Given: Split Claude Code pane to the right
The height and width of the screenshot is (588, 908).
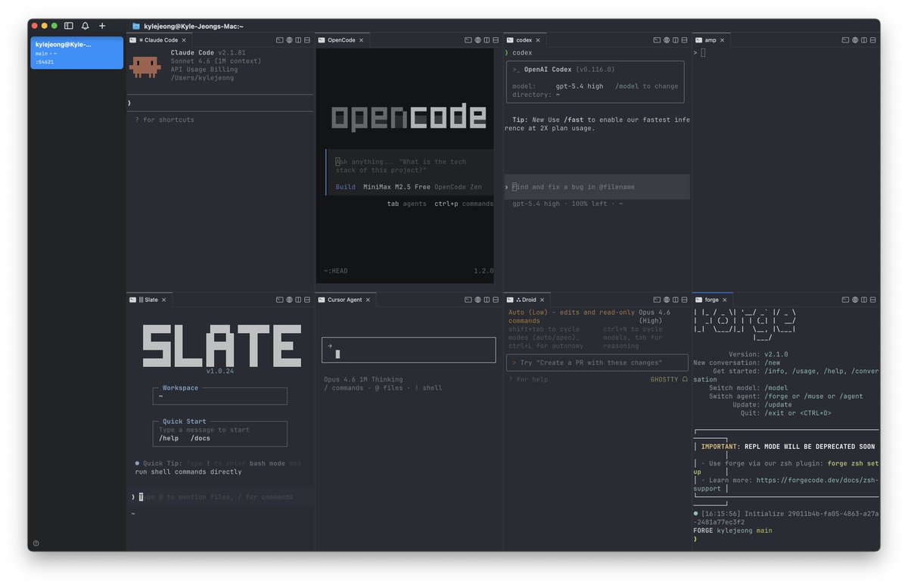Looking at the screenshot, I should tap(298, 40).
